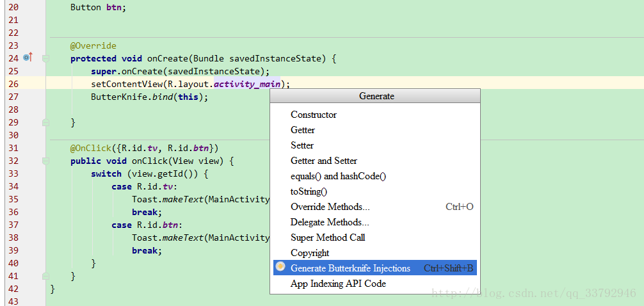Select App Indexing API Code
The image size is (644, 306).
coord(338,284)
